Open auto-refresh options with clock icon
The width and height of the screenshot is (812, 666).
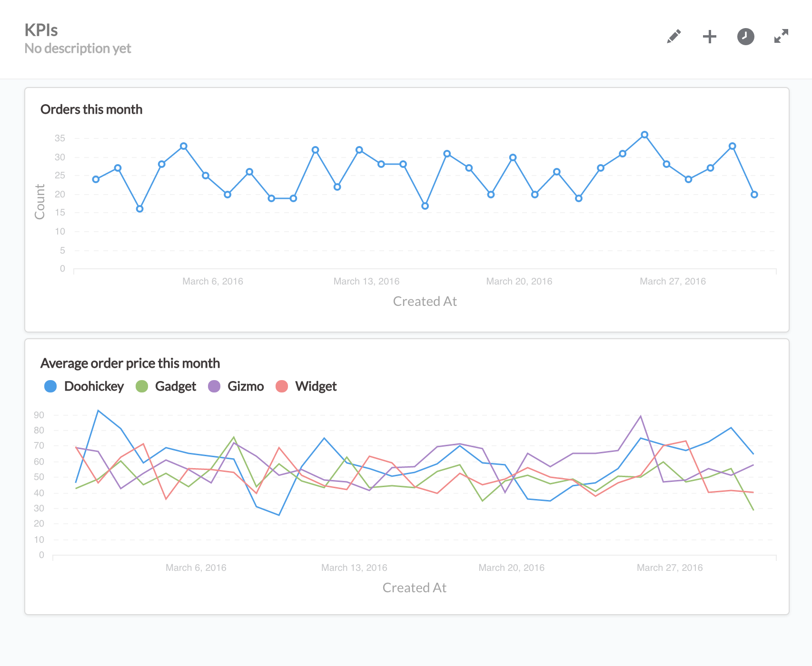pos(745,36)
